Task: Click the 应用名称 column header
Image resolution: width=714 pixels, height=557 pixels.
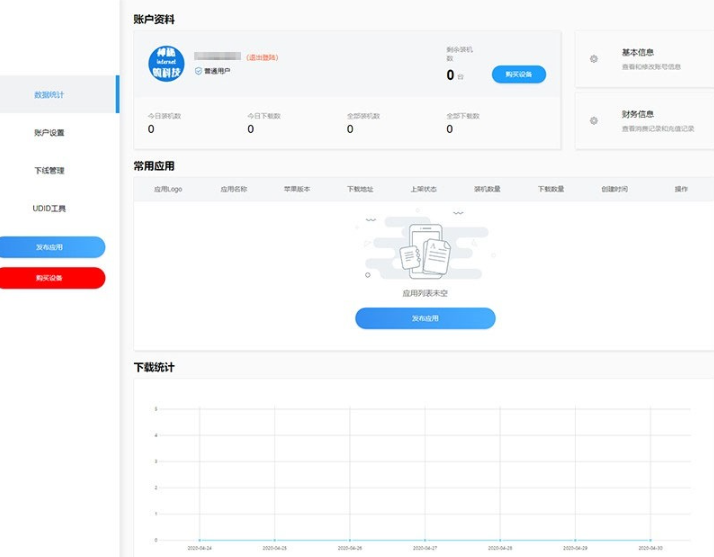Action: click(234, 189)
